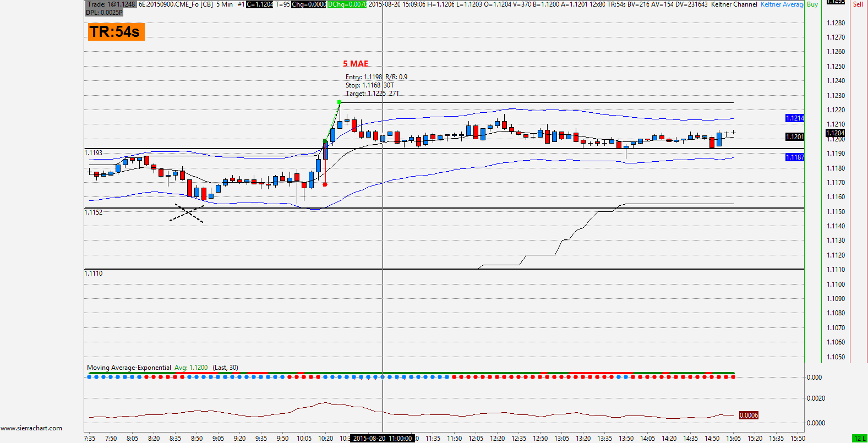This screenshot has height=443, width=868.
Task: Click the Avg: 1.1200 green value
Action: pyautogui.click(x=191, y=368)
